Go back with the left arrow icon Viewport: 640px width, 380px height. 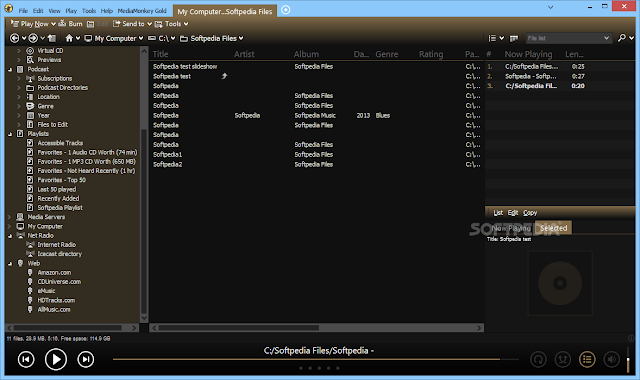pyautogui.click(x=14, y=38)
